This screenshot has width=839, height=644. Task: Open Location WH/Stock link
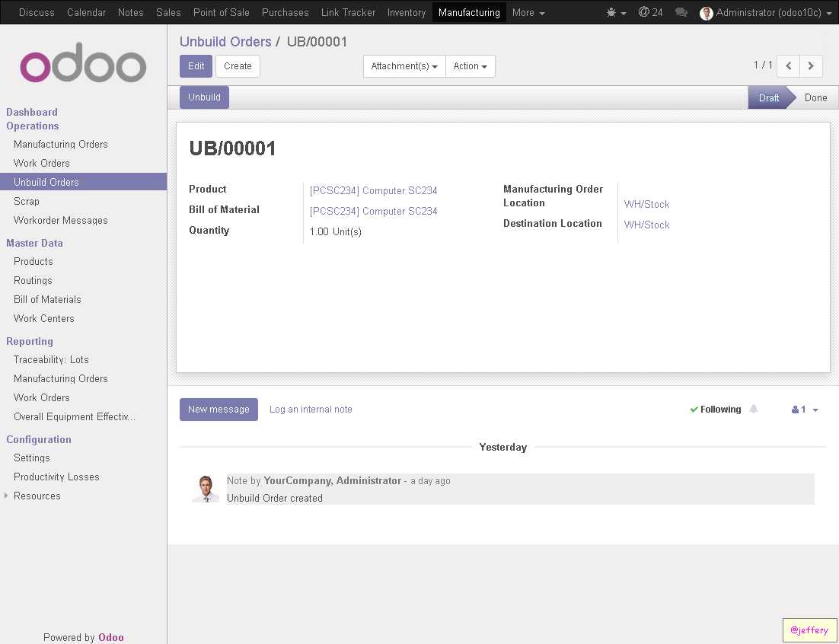[x=647, y=204]
